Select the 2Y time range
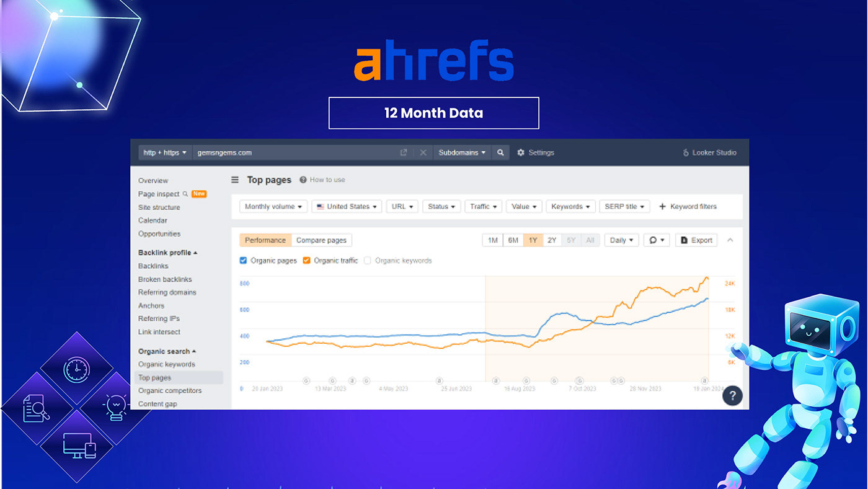The image size is (868, 489). tap(552, 240)
